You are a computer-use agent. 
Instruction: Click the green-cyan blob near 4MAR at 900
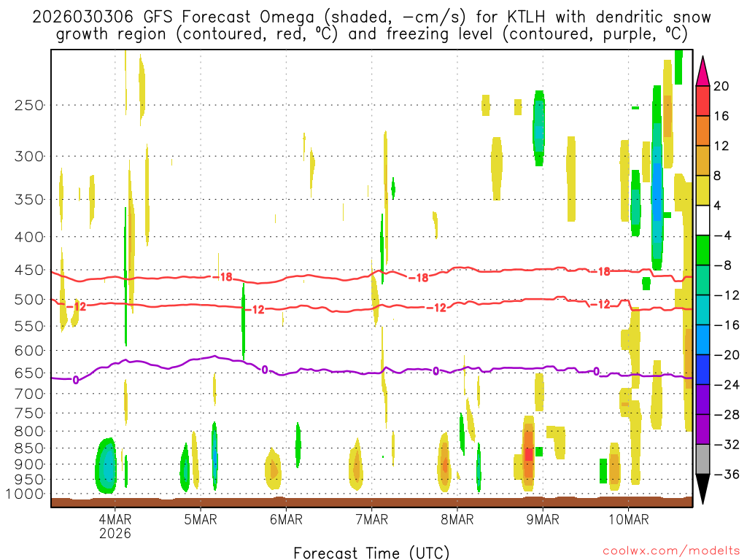click(107, 466)
